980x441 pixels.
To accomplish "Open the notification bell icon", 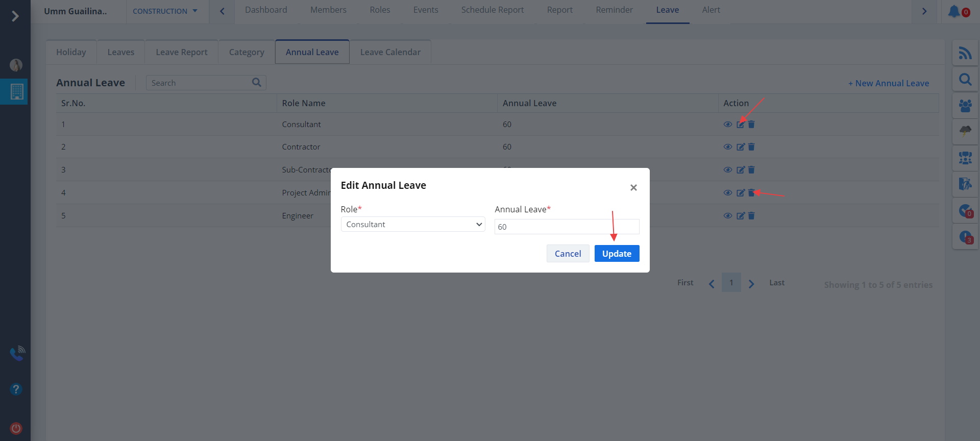I will tap(953, 11).
